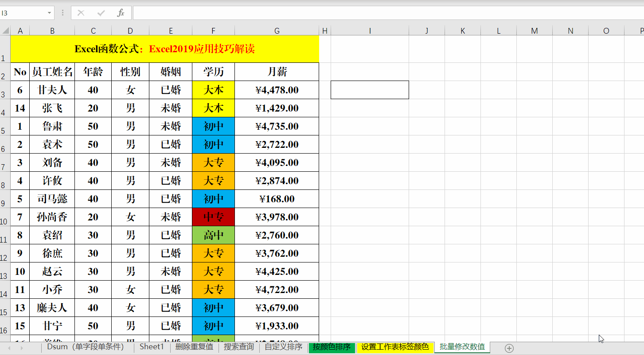Open the Name Box dropdown arrow
The height and width of the screenshot is (355, 644).
pyautogui.click(x=49, y=13)
